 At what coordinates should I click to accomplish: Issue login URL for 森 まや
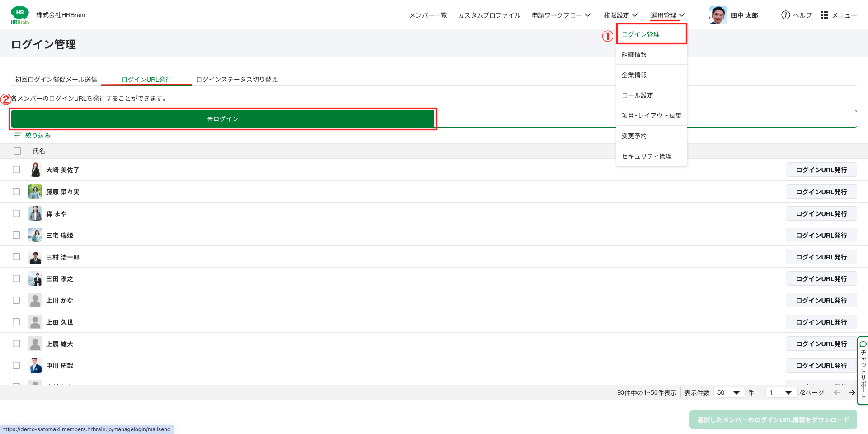pos(821,213)
